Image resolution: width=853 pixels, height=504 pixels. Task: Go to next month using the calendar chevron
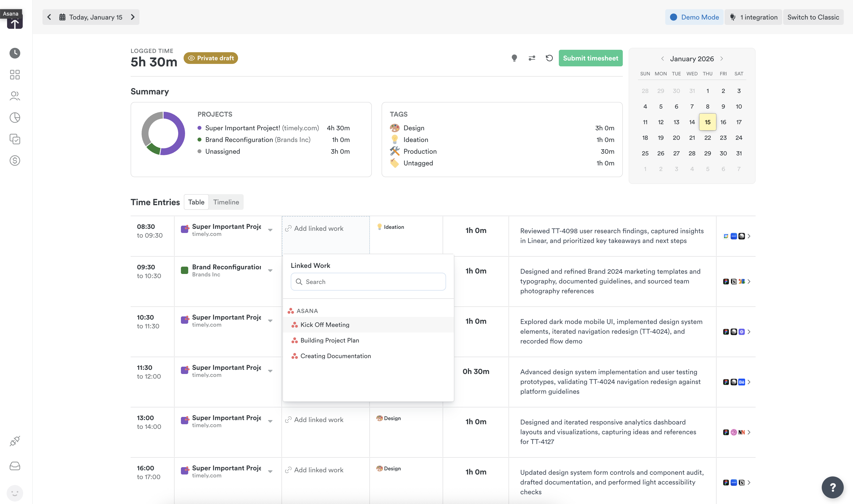coord(721,58)
